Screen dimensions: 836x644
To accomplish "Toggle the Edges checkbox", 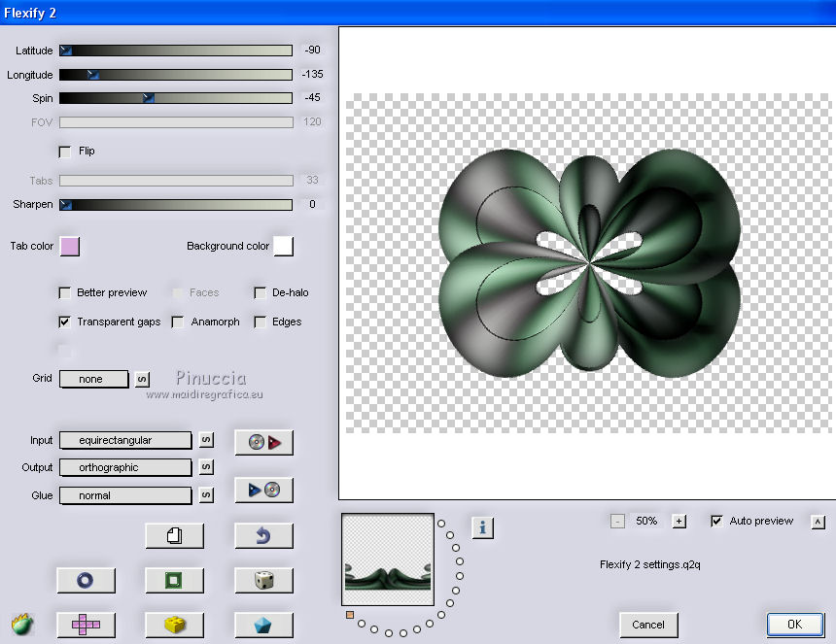I will (261, 322).
